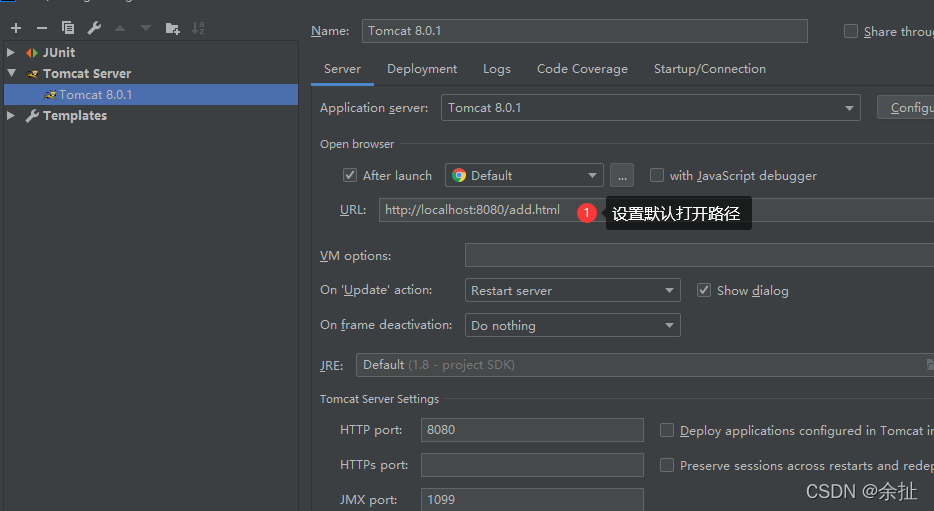This screenshot has width=934, height=511.
Task: Click the folder icon in JRE field
Action: point(930,364)
